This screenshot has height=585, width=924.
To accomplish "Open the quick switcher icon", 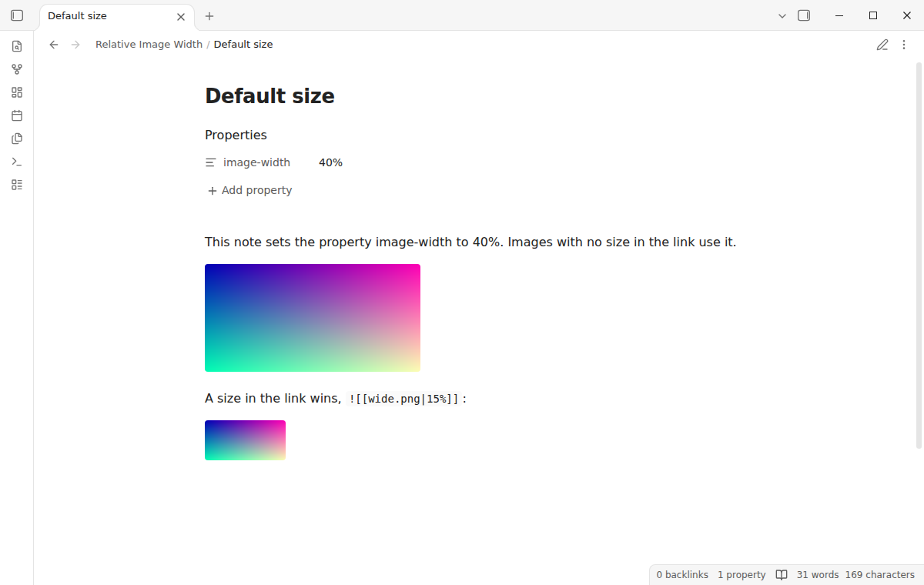I will pyautogui.click(x=17, y=46).
